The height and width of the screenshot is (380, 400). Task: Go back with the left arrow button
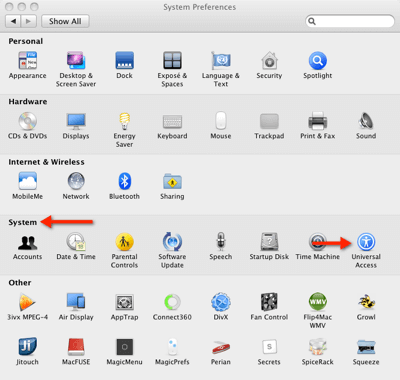(13, 21)
